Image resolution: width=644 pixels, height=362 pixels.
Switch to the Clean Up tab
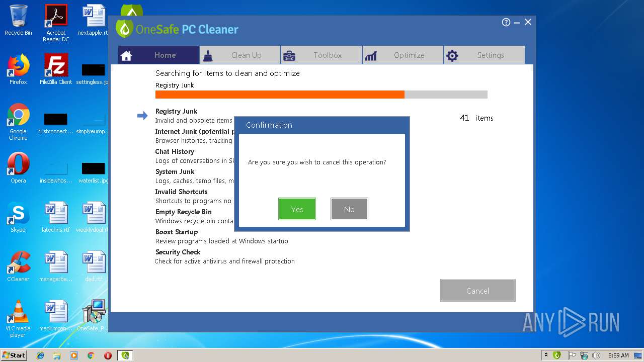240,55
